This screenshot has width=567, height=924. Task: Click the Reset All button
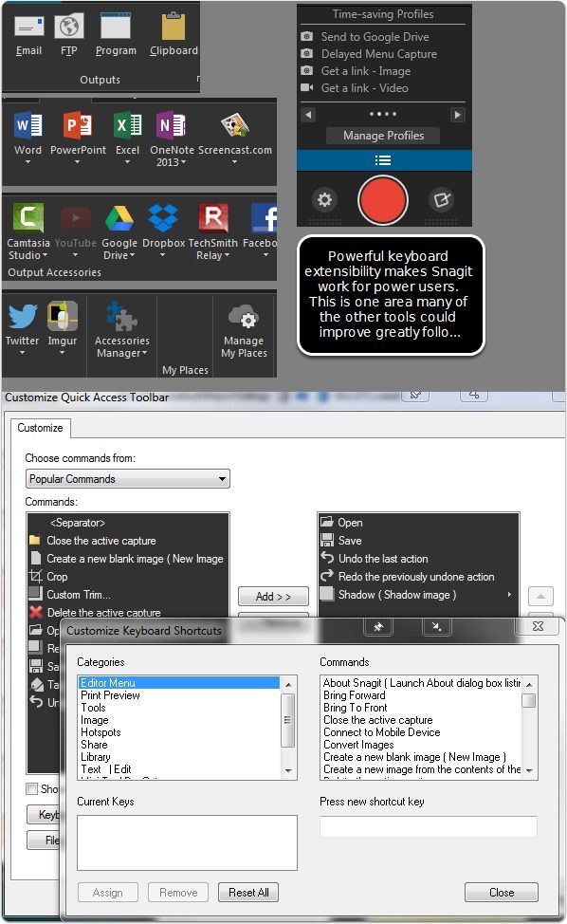[x=248, y=892]
